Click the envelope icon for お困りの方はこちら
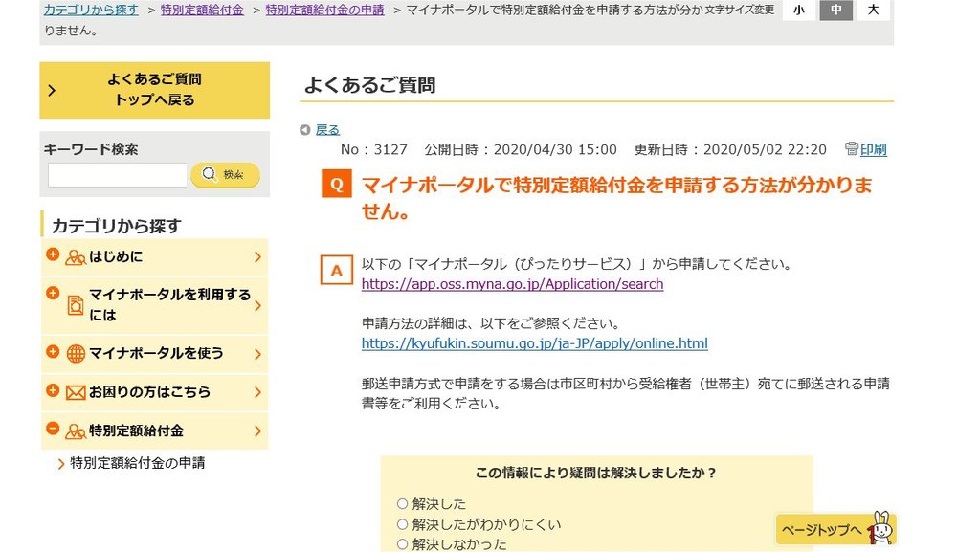This screenshot has width=980, height=552. [x=76, y=393]
